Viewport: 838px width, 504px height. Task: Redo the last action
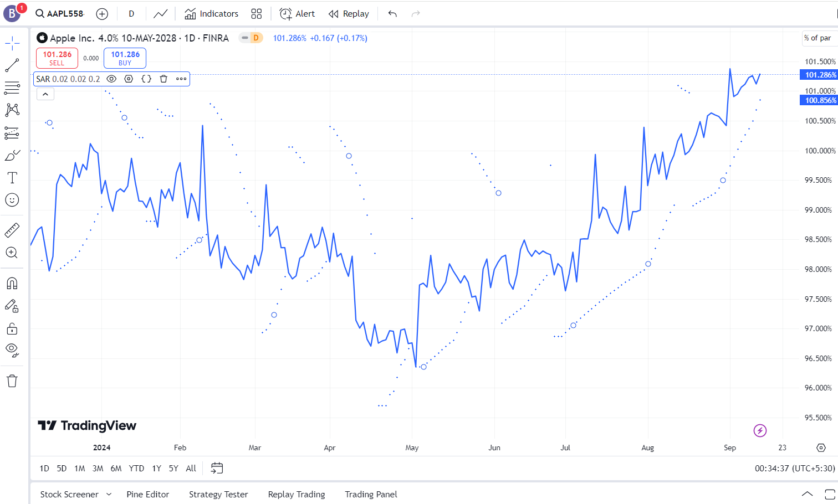(x=416, y=14)
